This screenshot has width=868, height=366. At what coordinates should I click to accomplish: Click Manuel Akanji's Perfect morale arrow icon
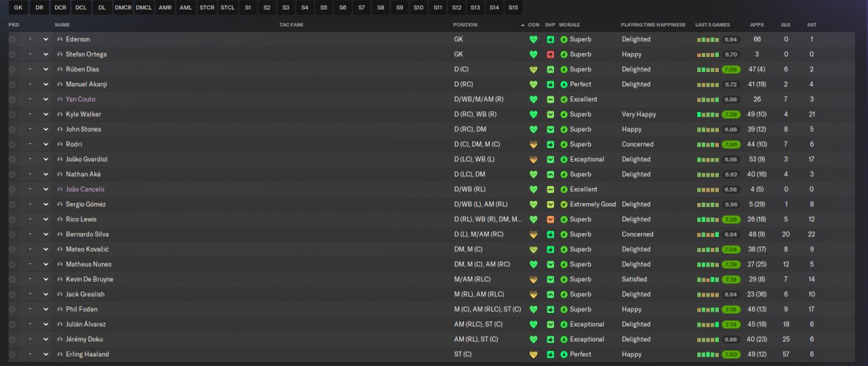click(564, 84)
